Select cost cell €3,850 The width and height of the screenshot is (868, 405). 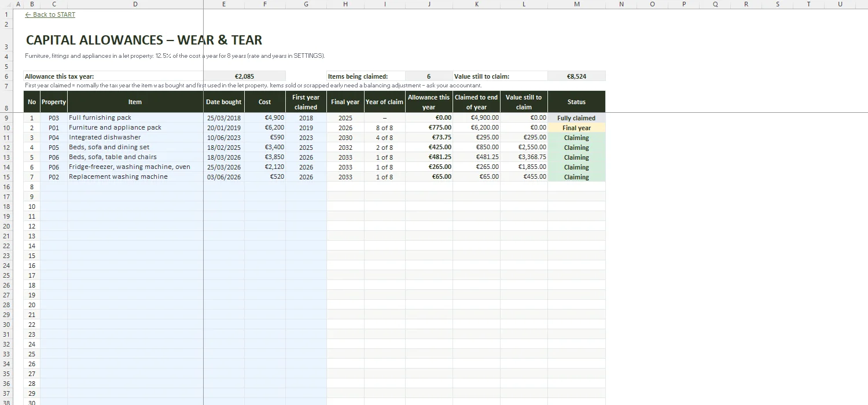265,157
